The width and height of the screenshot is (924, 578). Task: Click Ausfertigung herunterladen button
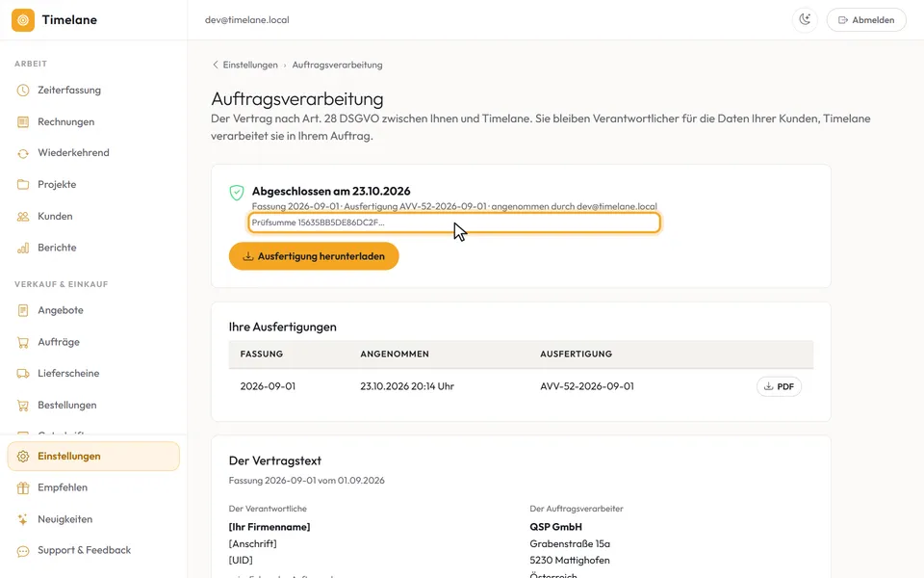coord(314,256)
